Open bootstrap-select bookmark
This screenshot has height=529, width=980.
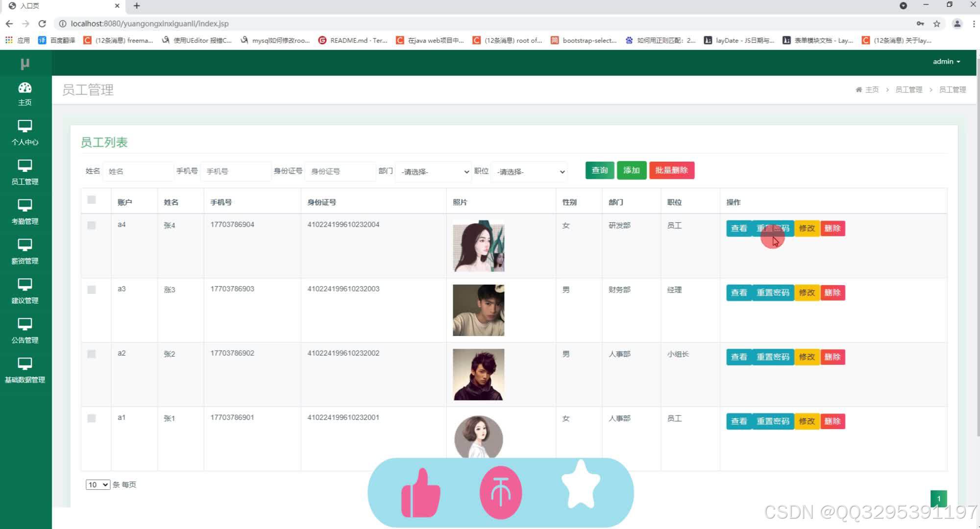(584, 40)
